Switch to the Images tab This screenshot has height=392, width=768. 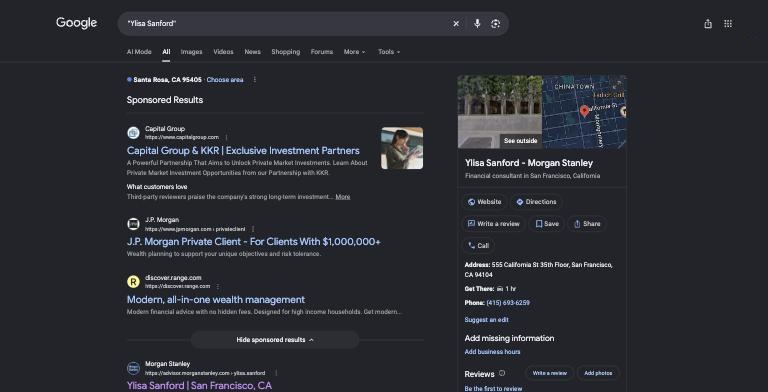192,51
